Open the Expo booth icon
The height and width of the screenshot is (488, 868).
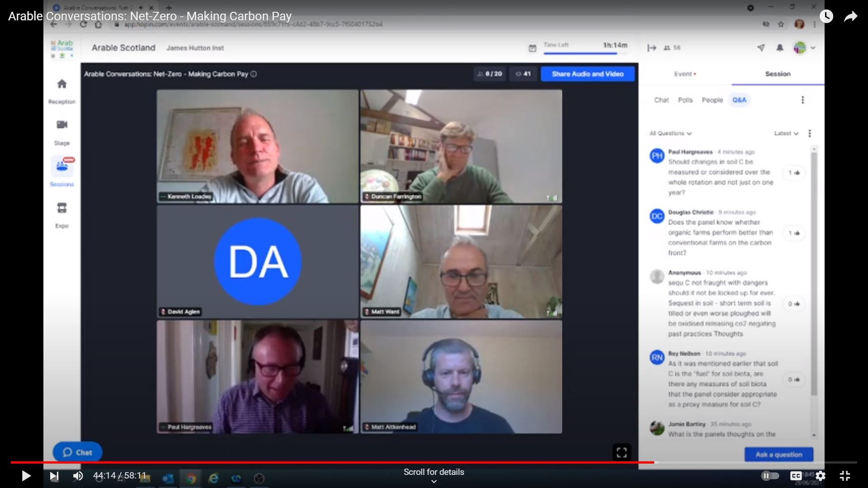[62, 208]
